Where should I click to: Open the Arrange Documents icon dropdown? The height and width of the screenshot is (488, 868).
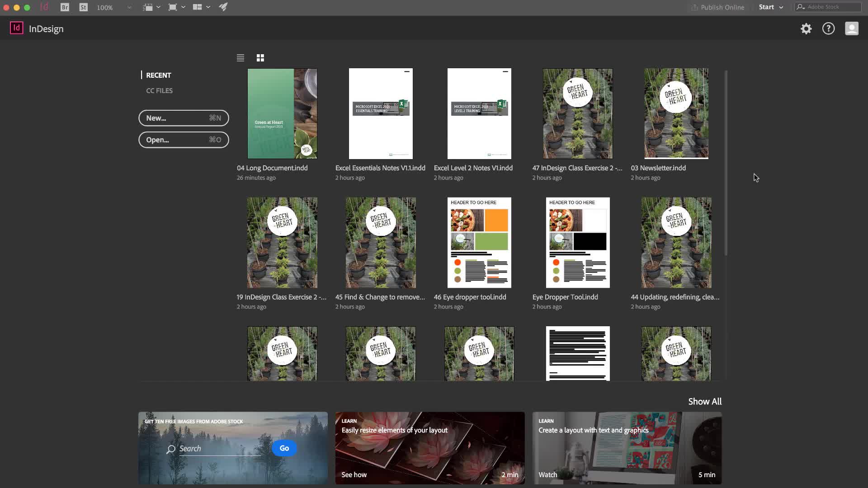(x=201, y=7)
